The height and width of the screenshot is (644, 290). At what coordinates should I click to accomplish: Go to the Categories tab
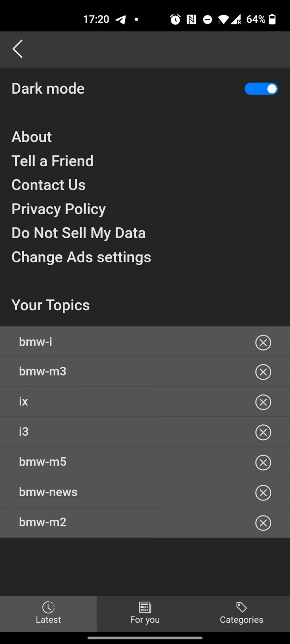click(242, 613)
